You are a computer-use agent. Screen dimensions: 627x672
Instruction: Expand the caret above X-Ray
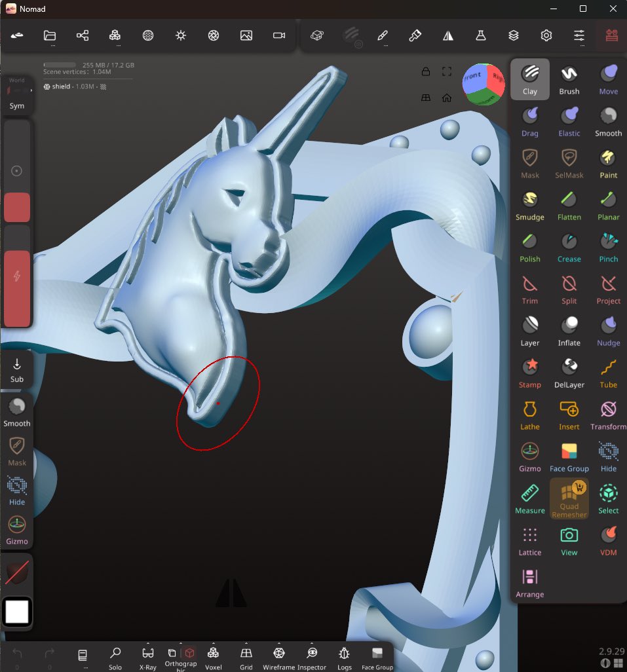[x=148, y=643]
